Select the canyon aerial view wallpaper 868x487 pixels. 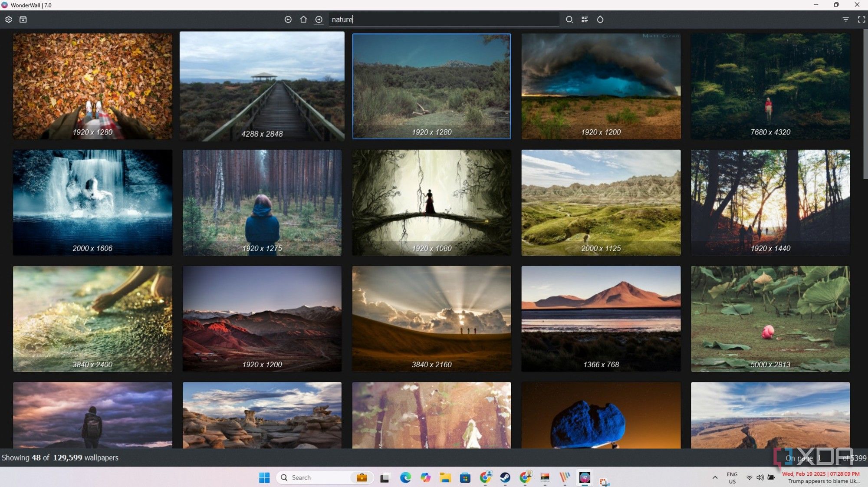point(770,415)
